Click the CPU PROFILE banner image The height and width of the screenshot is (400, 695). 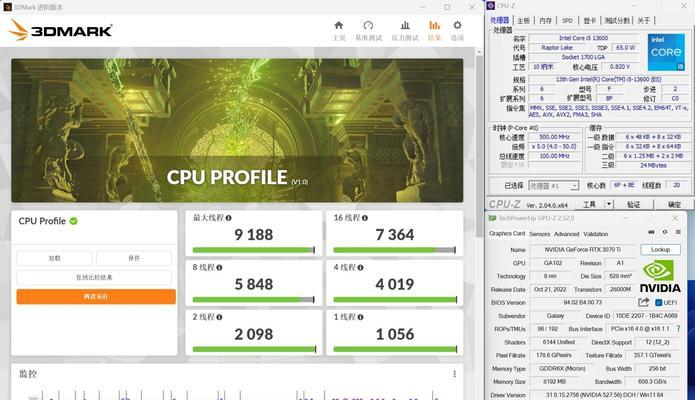pos(237,130)
